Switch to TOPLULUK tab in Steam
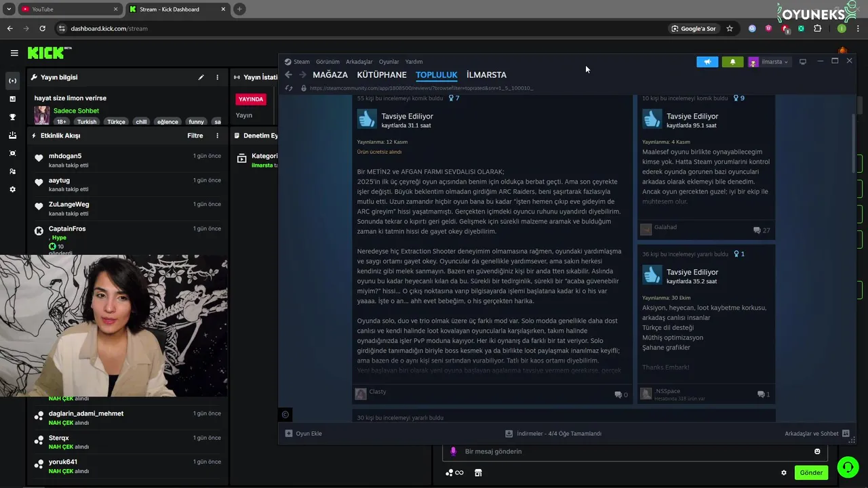Screen dimensions: 868x488 point(437,75)
